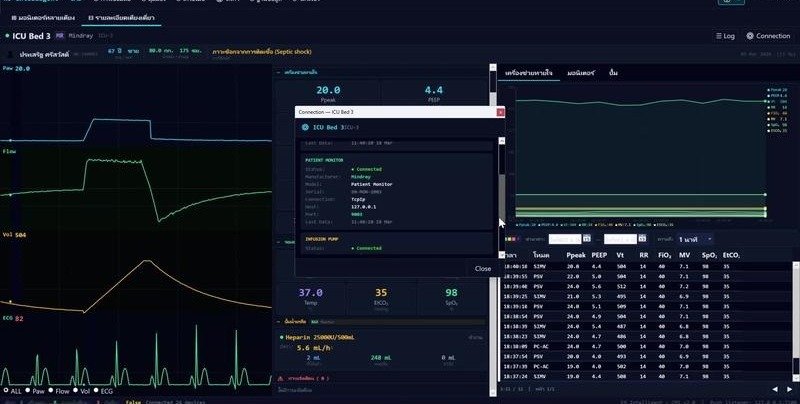800x404 pixels.
Task: Select the single-bed detail tab (รายละเอียดเตียงเดี่ยว)
Action: [121, 17]
